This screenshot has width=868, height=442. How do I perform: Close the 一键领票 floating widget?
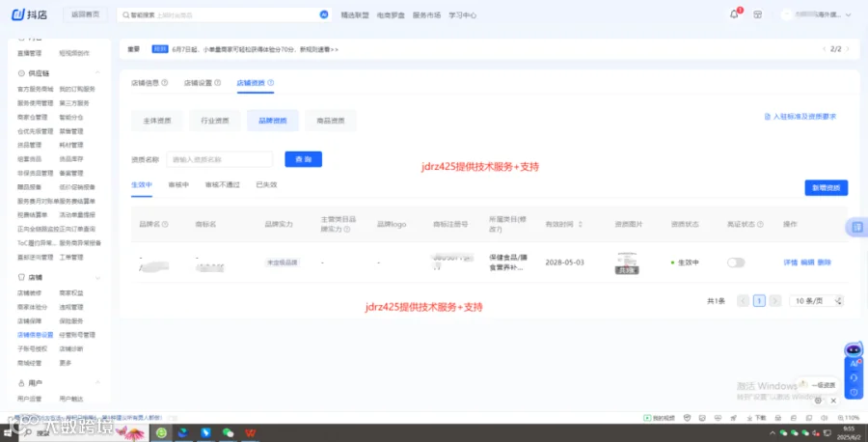point(833,400)
